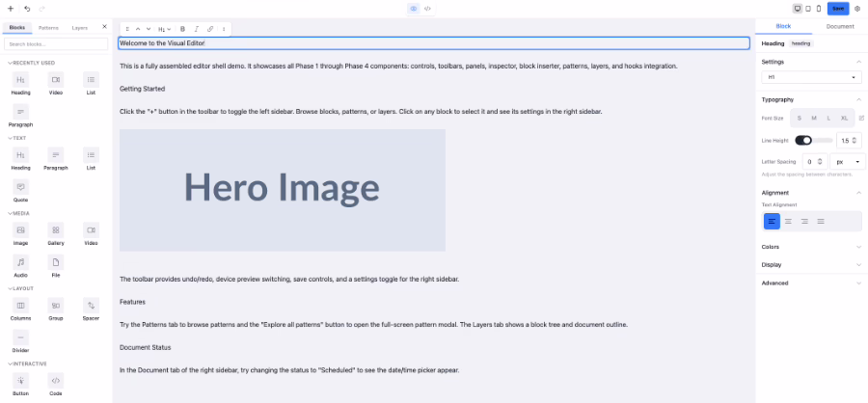The height and width of the screenshot is (403, 868).
Task: Insert a link using the block toolbar
Action: 209,29
